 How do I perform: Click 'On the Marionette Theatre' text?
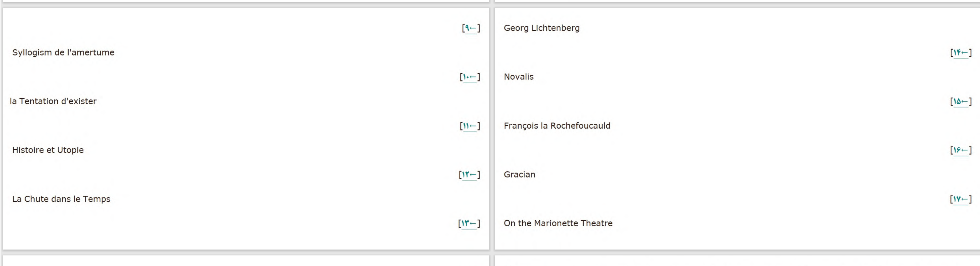[558, 223]
